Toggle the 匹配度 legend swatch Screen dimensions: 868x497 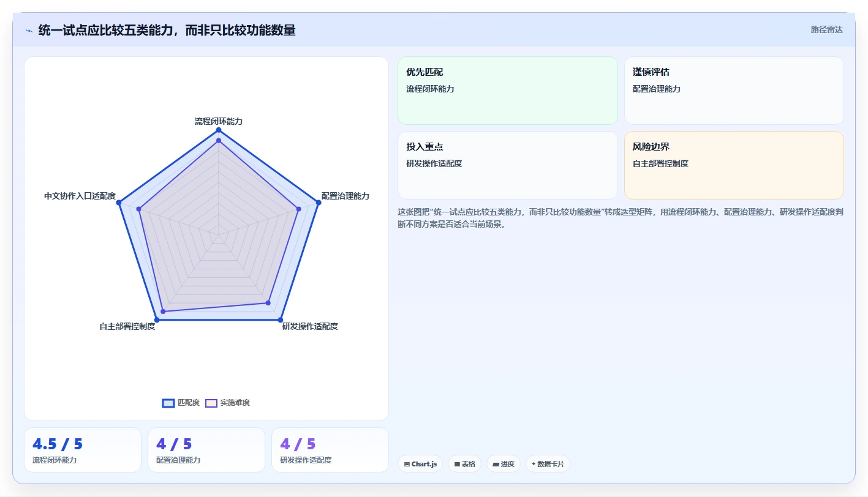point(168,403)
